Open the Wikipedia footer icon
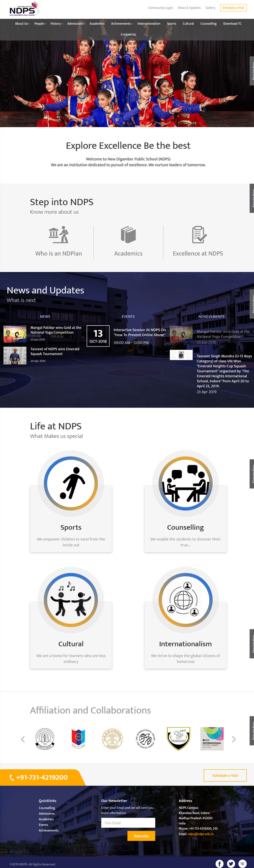Screen dimensions: 254x868 pos(242,863)
